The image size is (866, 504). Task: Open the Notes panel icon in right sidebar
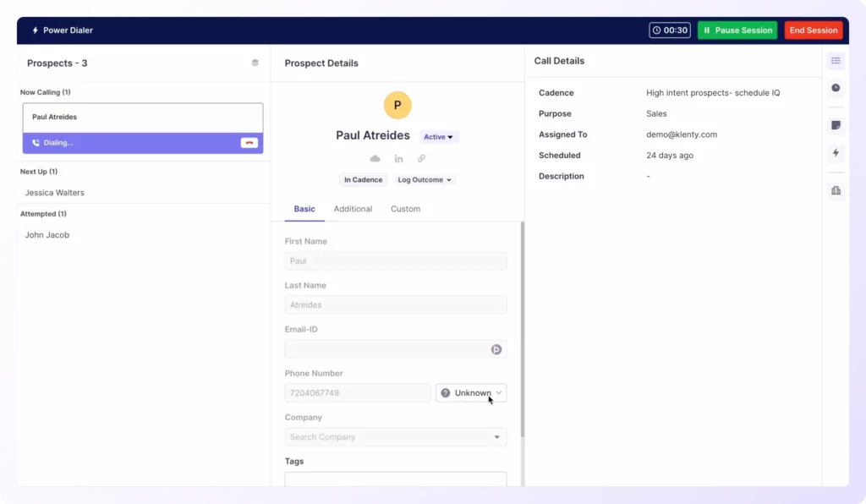coord(836,124)
